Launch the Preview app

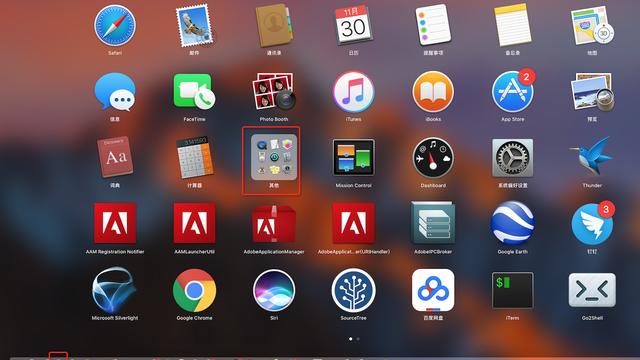click(x=592, y=92)
